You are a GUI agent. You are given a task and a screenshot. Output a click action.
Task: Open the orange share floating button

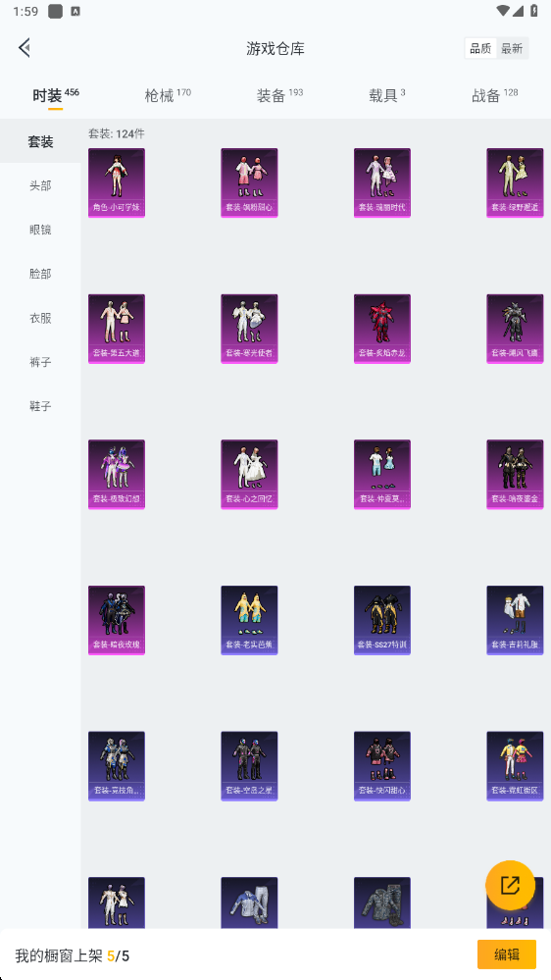point(510,885)
